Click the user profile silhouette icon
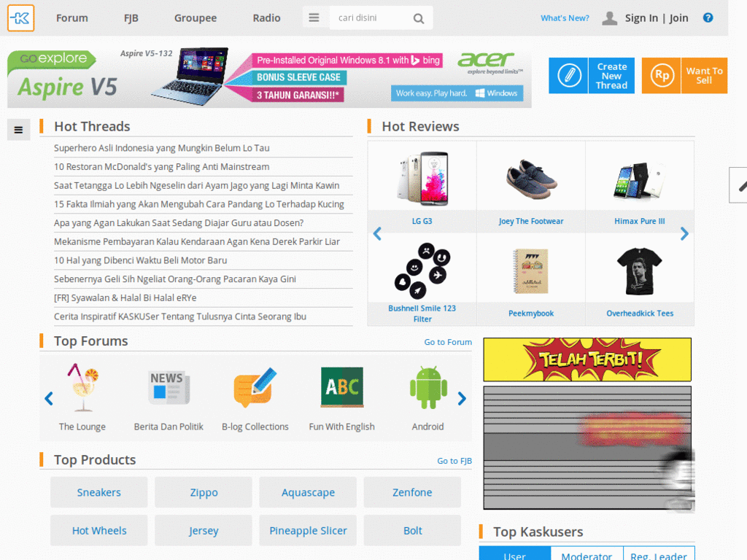This screenshot has width=747, height=560. coord(609,18)
